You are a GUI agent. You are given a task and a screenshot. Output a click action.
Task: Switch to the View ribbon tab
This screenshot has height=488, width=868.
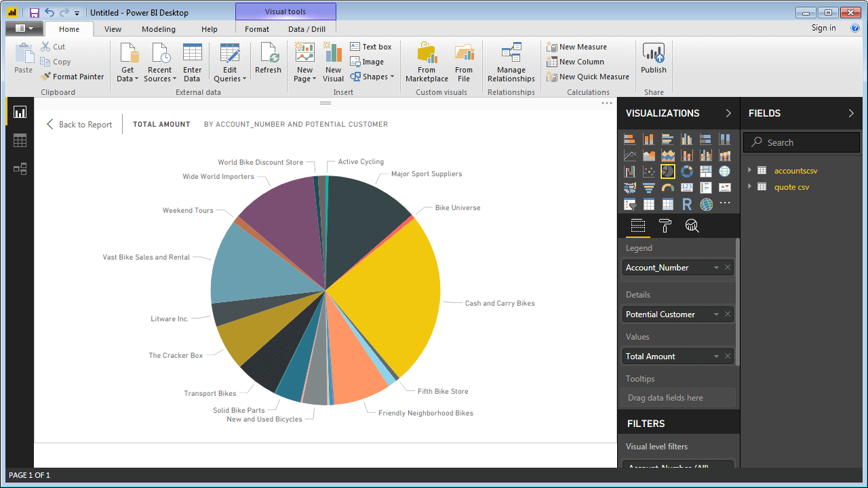point(113,29)
